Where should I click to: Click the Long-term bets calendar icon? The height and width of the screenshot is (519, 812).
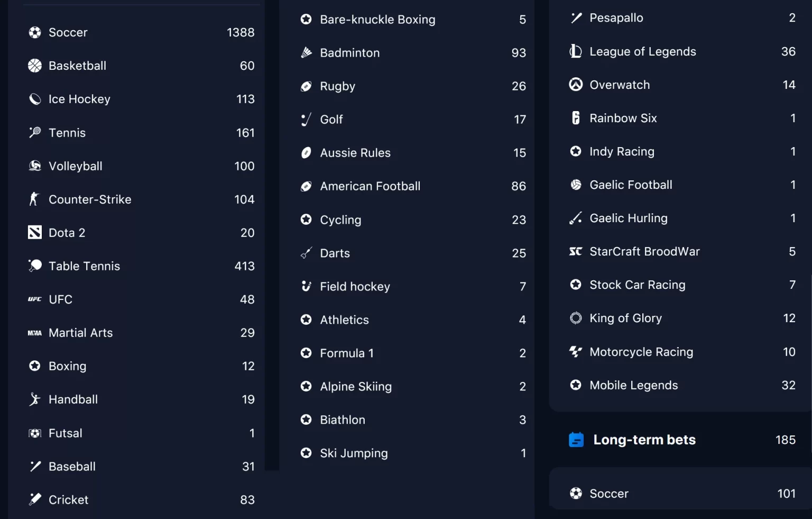tap(576, 440)
